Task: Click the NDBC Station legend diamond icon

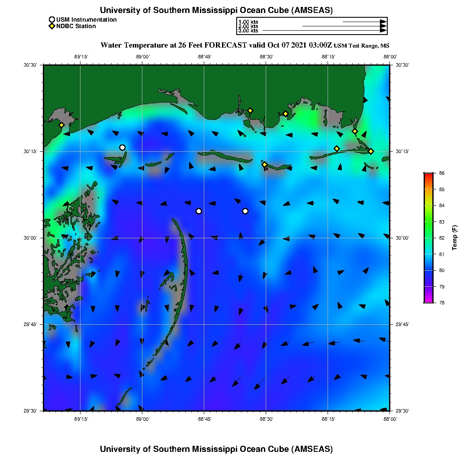Action: tap(52, 26)
